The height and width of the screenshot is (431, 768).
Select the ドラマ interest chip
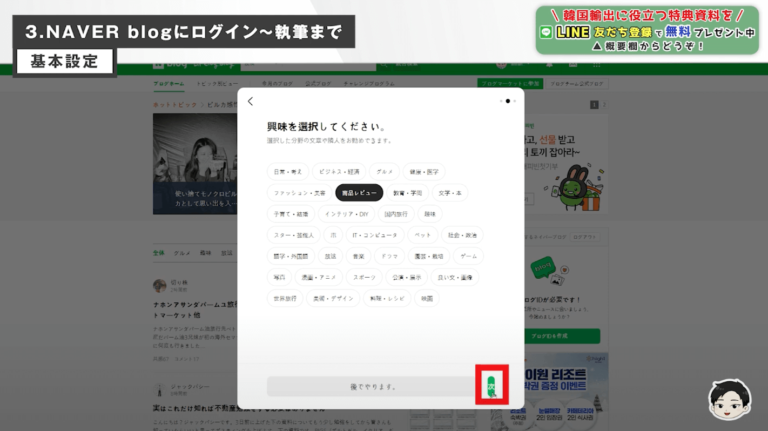click(x=389, y=256)
